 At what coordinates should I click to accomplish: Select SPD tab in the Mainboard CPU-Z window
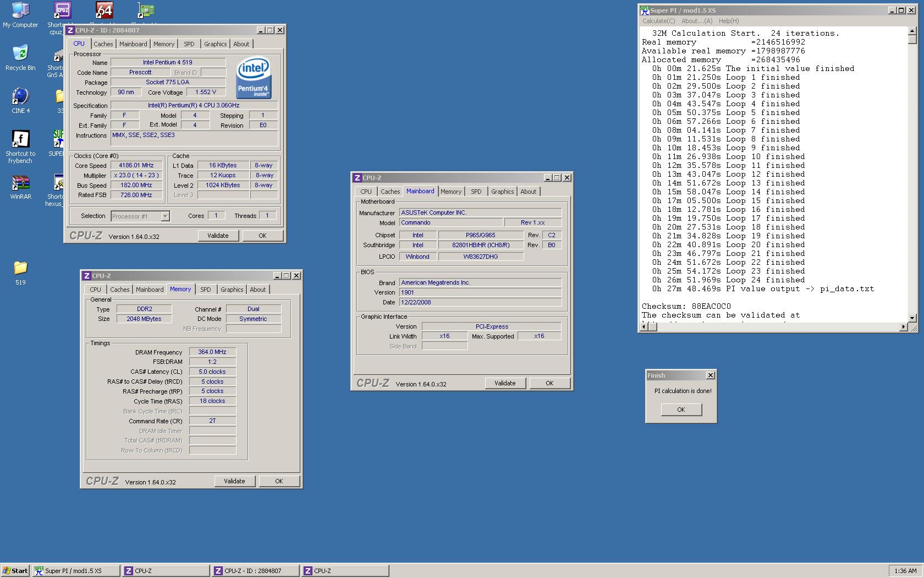coord(476,192)
